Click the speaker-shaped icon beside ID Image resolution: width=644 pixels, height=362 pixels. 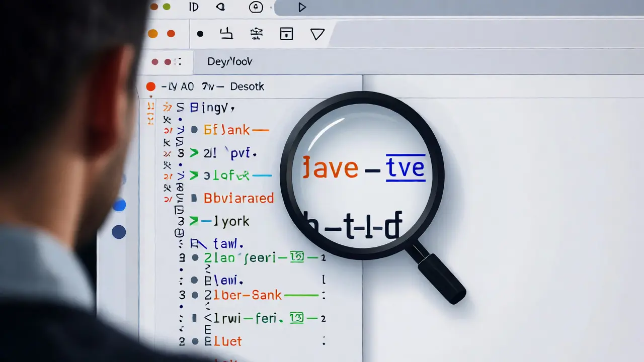(x=220, y=7)
